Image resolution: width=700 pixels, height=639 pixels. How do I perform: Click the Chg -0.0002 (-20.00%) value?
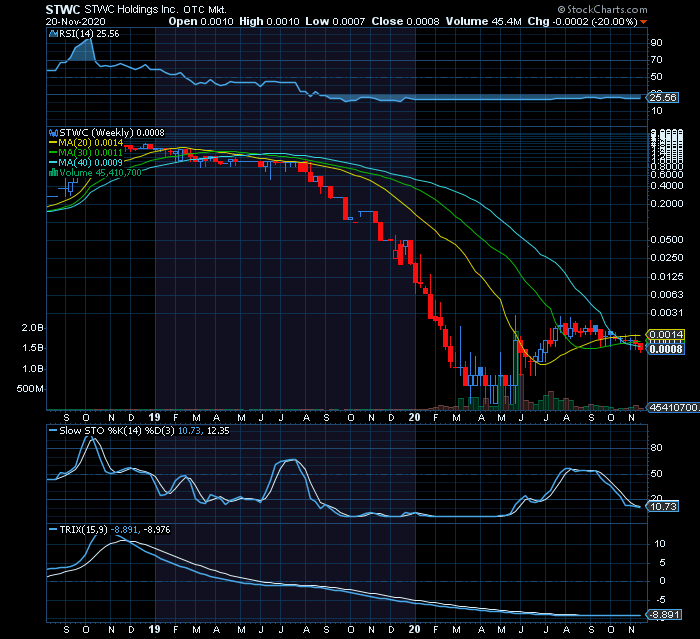click(583, 21)
